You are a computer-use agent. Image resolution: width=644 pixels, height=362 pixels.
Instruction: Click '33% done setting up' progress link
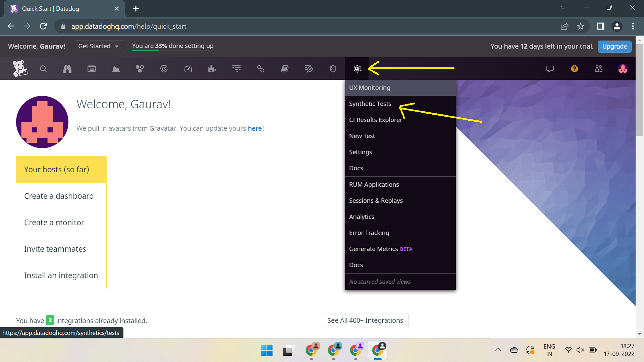[x=173, y=46]
